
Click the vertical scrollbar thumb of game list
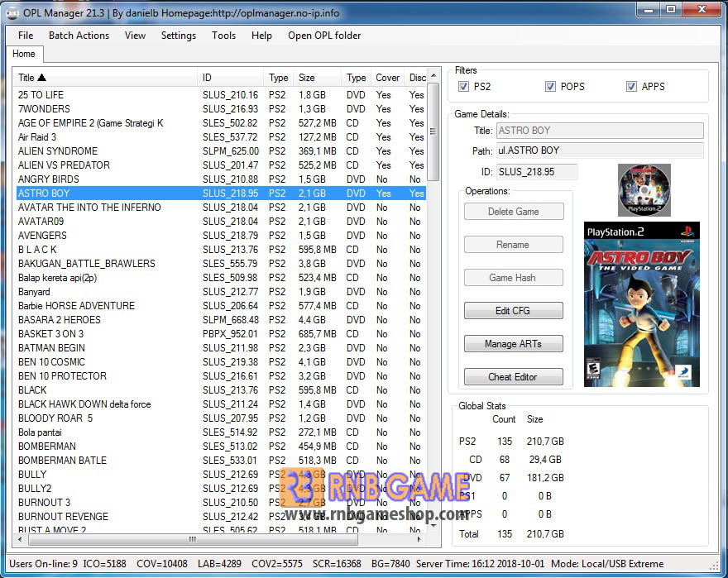[433, 131]
